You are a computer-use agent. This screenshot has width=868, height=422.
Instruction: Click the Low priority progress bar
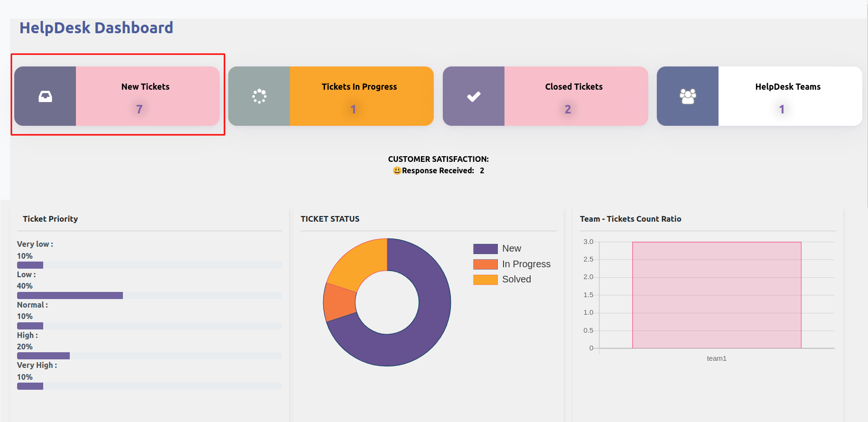(x=70, y=295)
